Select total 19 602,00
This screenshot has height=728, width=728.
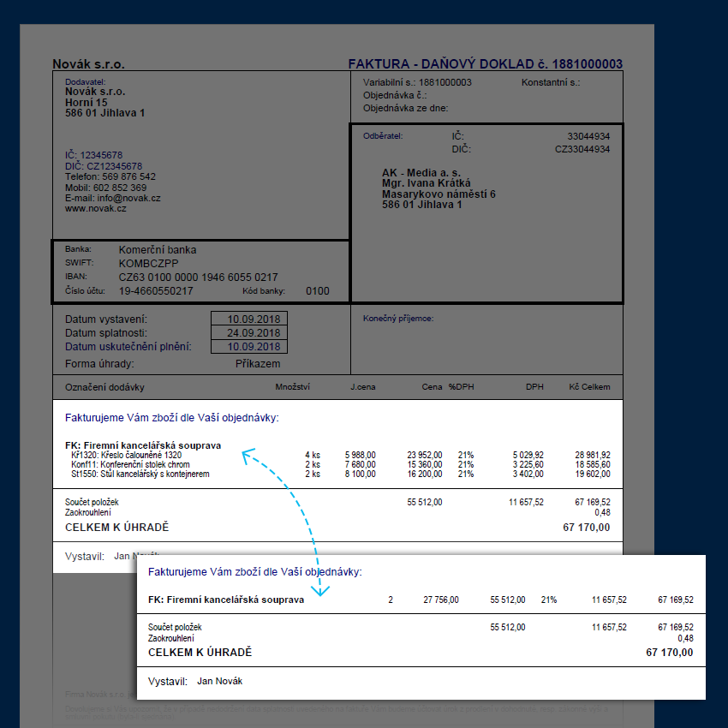[x=593, y=474]
